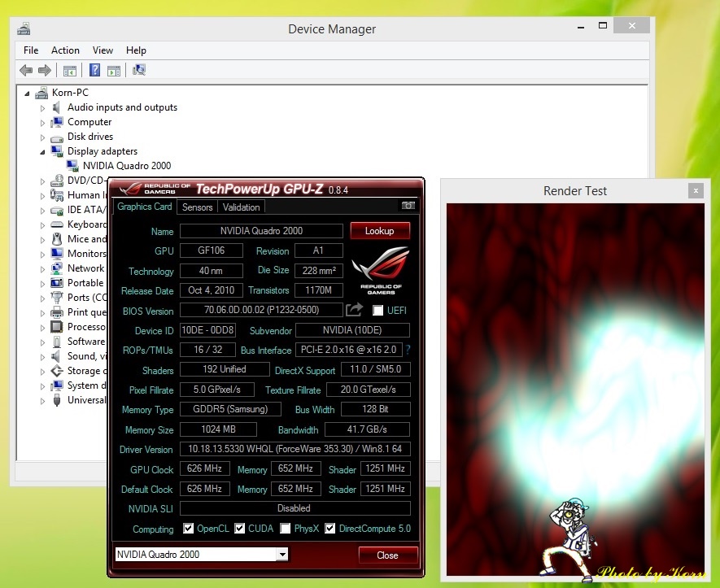The image size is (720, 588).
Task: Click the Korn-PC computer icon at tree root
Action: (x=41, y=93)
